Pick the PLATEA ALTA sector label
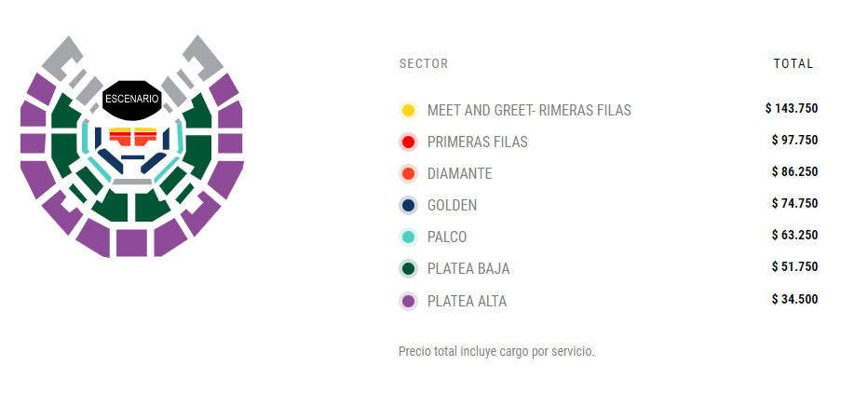 tap(467, 301)
